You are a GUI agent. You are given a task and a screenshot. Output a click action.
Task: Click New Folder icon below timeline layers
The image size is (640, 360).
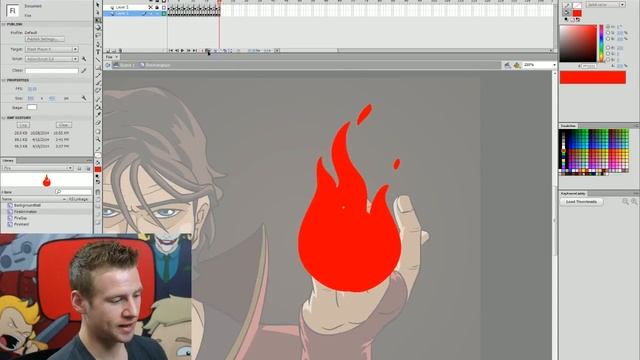click(x=114, y=51)
